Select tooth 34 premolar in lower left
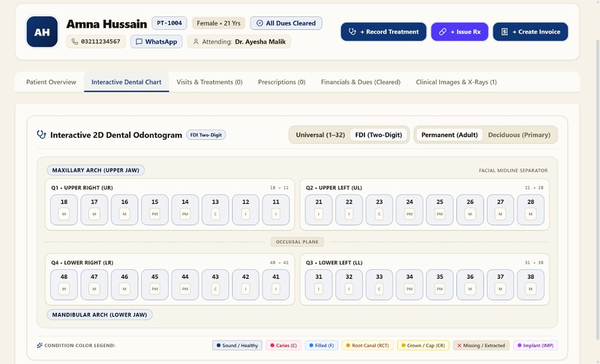The width and height of the screenshot is (600, 364). [410, 284]
